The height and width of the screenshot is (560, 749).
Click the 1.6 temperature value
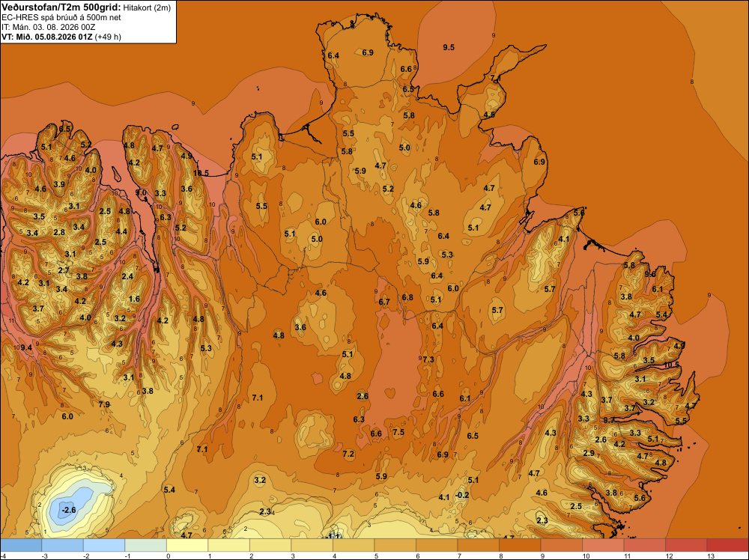tap(134, 299)
